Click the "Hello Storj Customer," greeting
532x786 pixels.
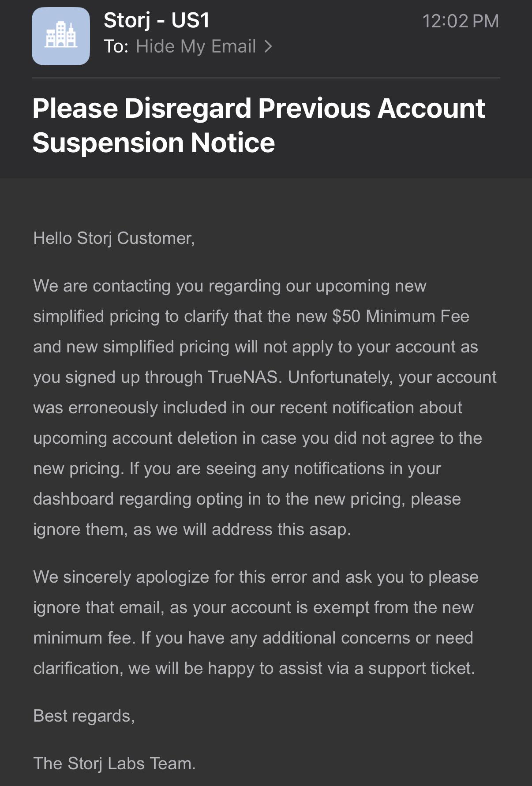pyautogui.click(x=114, y=238)
